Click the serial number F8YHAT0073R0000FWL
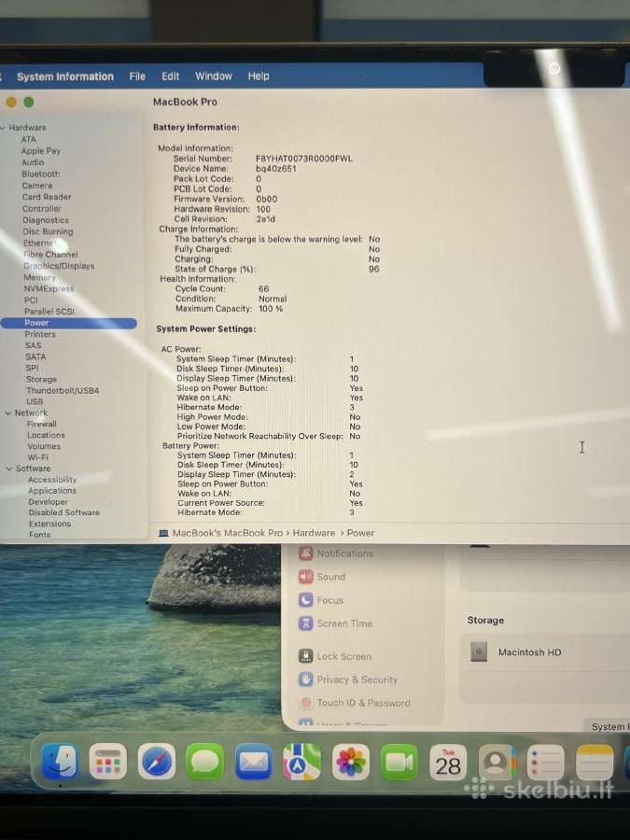Screen dimensions: 630x840 tap(303, 159)
